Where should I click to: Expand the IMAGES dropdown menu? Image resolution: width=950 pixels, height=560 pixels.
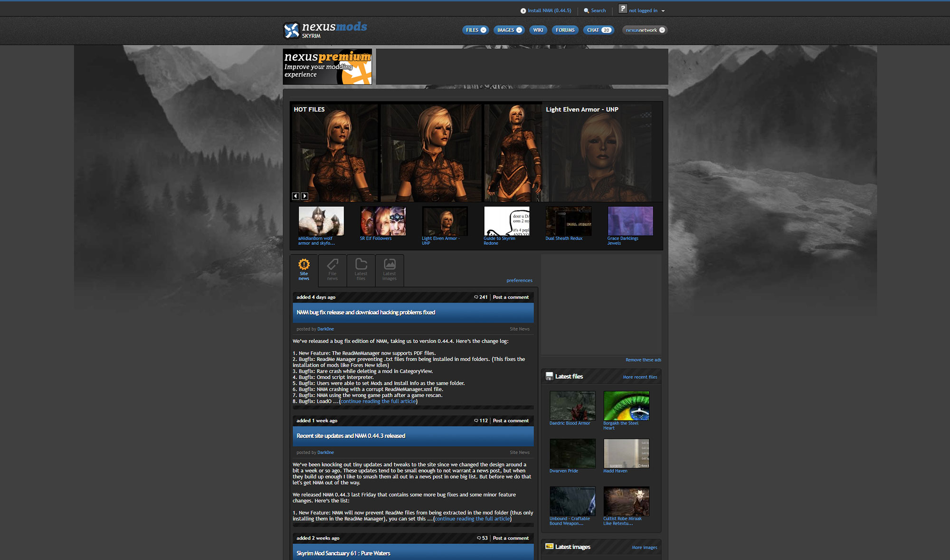pyautogui.click(x=519, y=30)
